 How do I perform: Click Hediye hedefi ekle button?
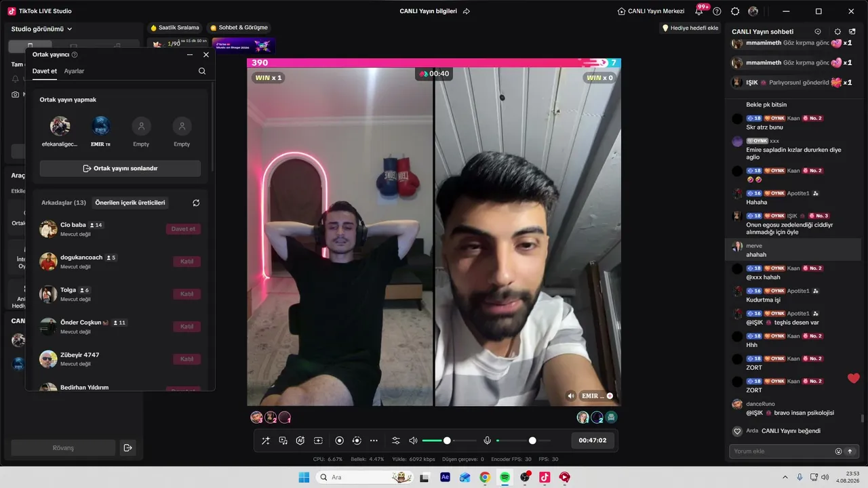(x=690, y=28)
